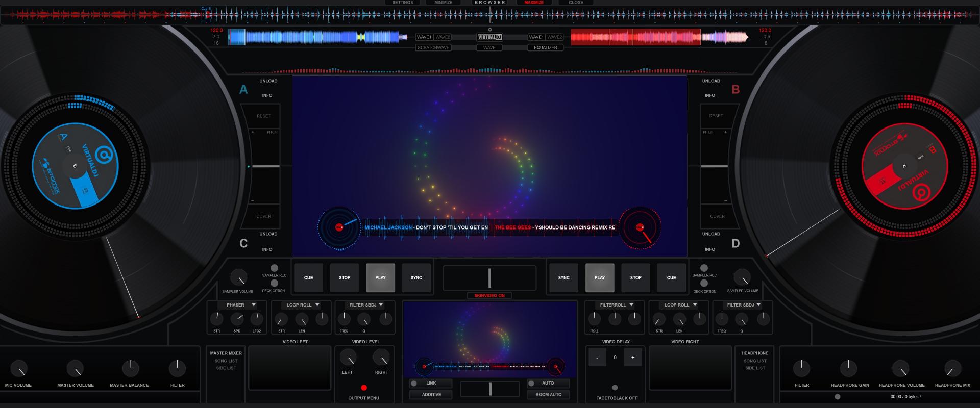Click the blue mini turntable in video
Image resolution: width=980 pixels, height=408 pixels.
[x=339, y=227]
